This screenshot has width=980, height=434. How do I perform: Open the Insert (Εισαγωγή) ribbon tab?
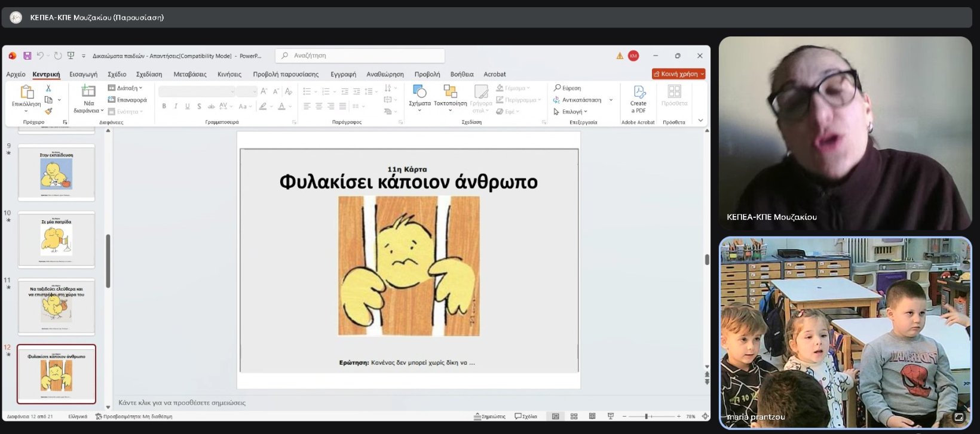[x=83, y=74]
